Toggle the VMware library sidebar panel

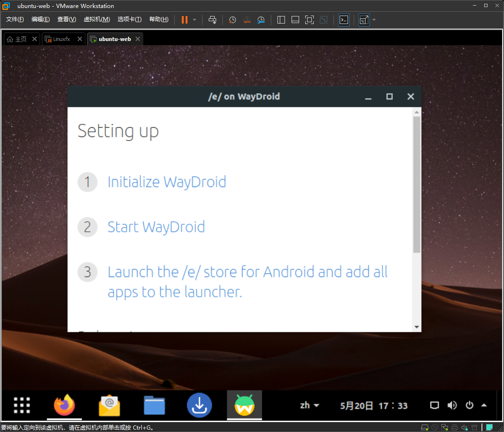(x=281, y=20)
